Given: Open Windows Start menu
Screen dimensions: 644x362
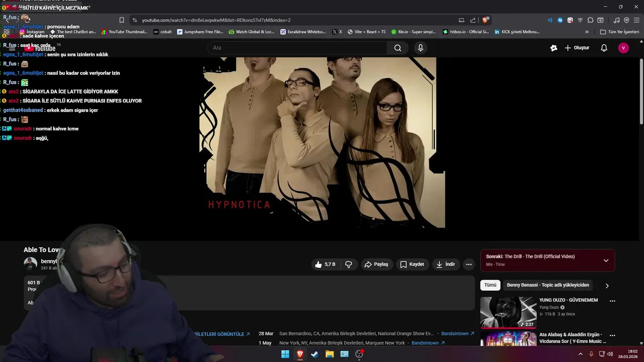Looking at the screenshot, I should click(285, 354).
